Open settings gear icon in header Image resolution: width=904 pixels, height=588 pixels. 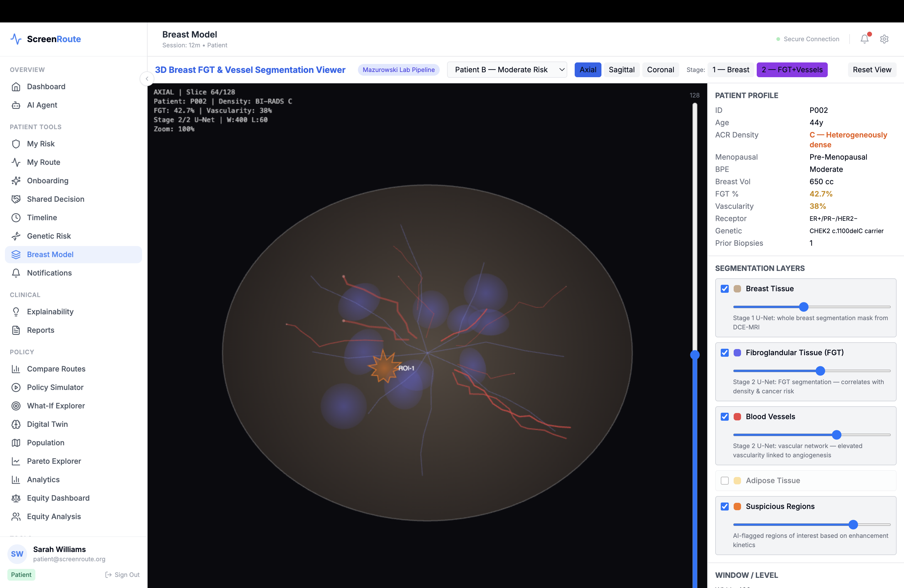coord(884,39)
